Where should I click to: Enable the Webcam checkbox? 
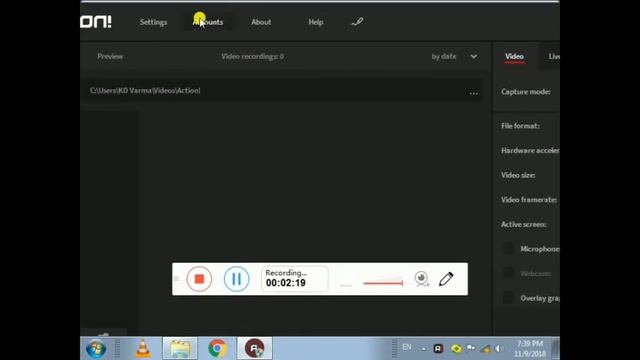point(508,273)
